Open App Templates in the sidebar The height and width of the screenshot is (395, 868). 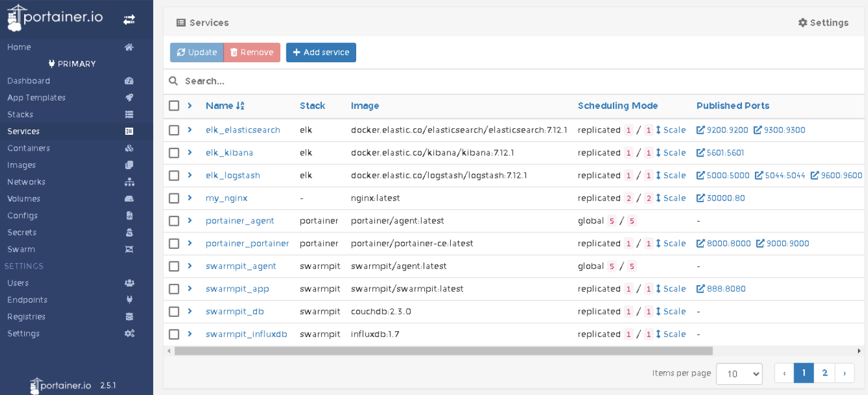[x=36, y=98]
